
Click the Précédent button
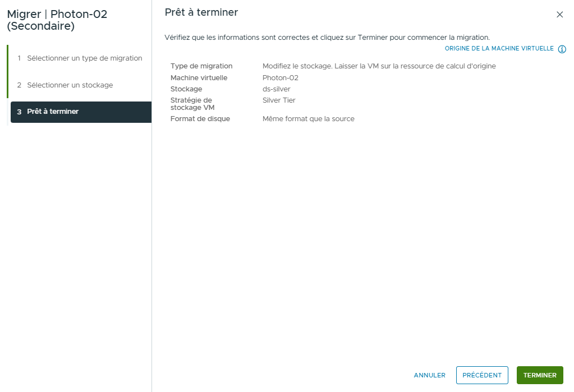point(482,375)
